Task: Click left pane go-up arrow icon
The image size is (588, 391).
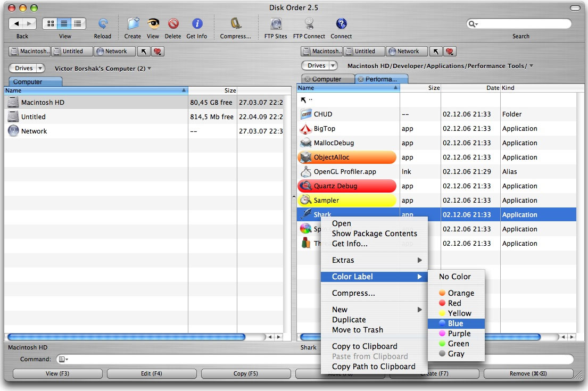Action: point(144,52)
